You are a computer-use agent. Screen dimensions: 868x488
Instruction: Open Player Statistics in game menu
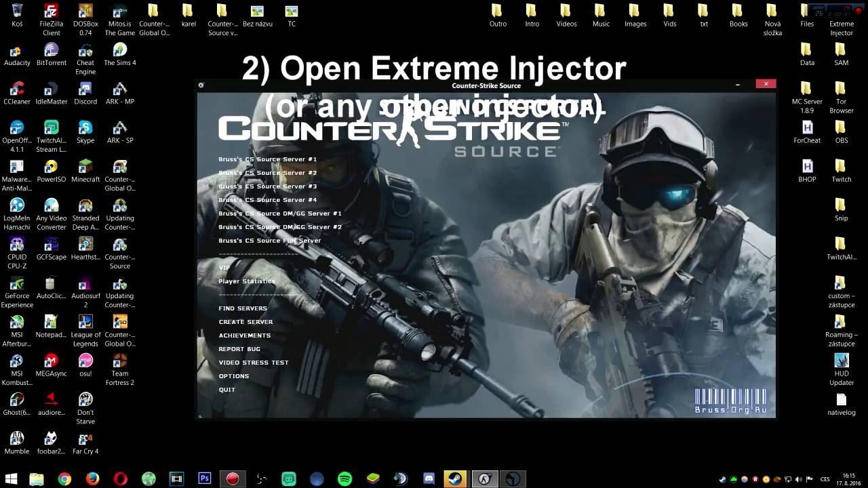(247, 281)
